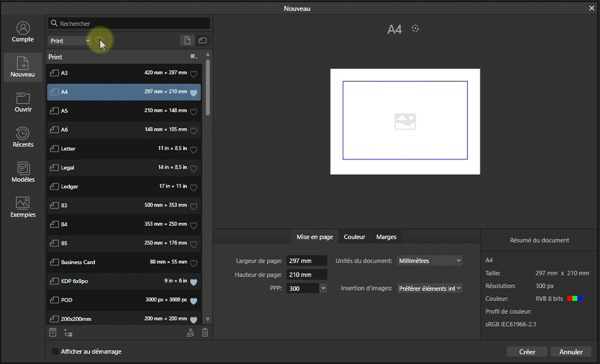Select landscape orientation page icon
Viewport: 600px width, 364px height.
pos(203,41)
